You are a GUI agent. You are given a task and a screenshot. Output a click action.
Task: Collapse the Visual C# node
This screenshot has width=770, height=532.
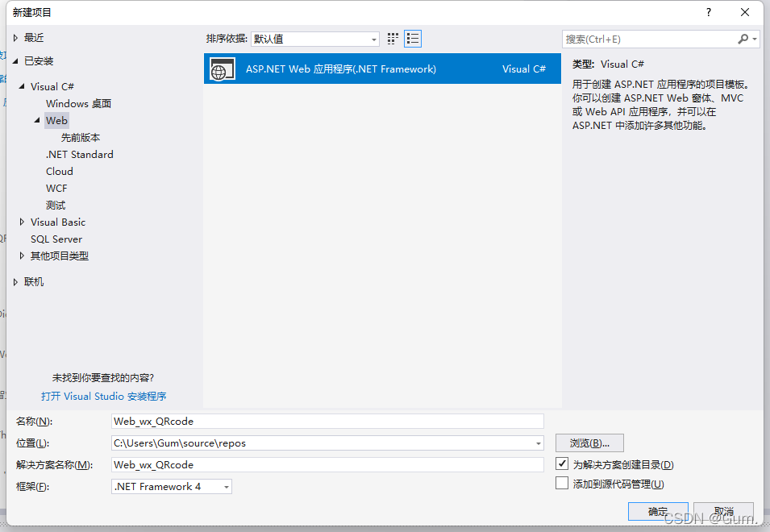22,86
